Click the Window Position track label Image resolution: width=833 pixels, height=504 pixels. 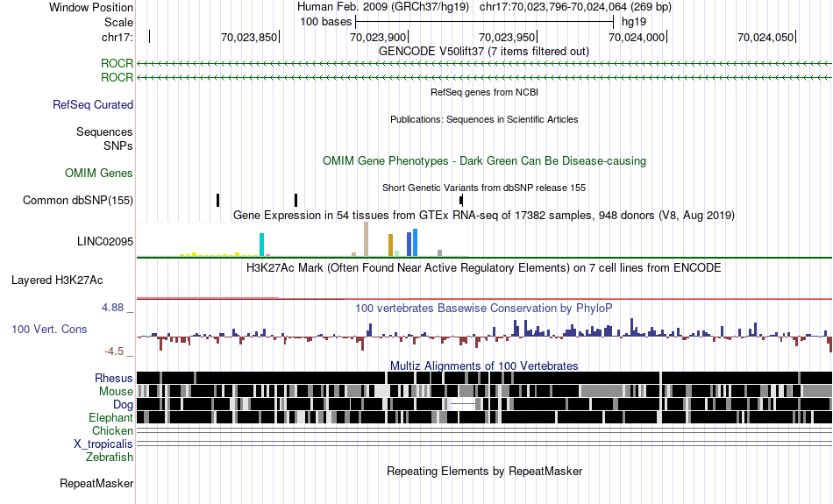point(91,7)
